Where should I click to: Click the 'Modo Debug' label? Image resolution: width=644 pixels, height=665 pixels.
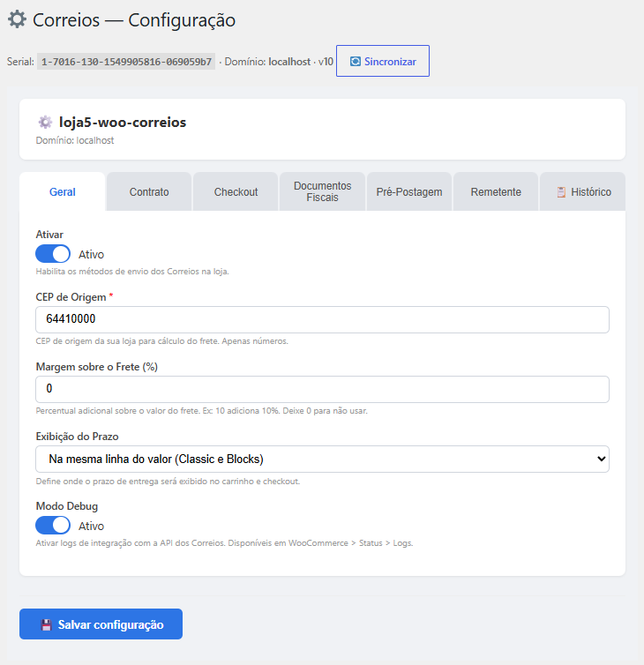click(67, 506)
